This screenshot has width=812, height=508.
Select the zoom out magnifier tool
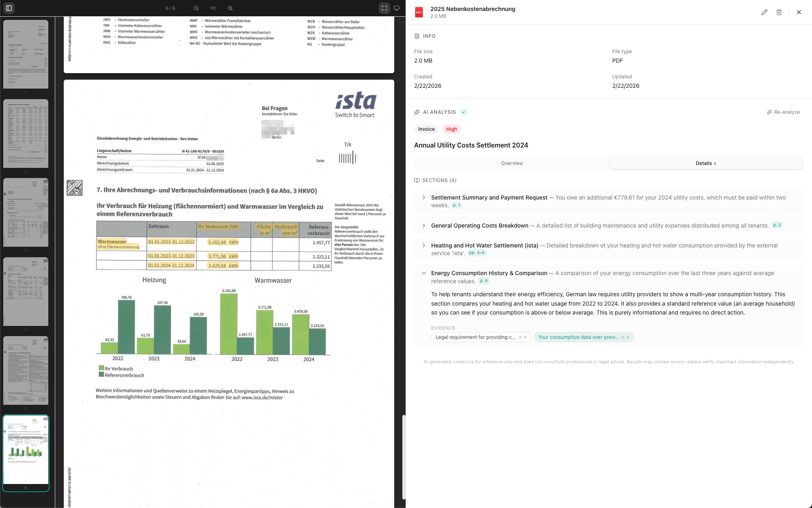point(196,8)
